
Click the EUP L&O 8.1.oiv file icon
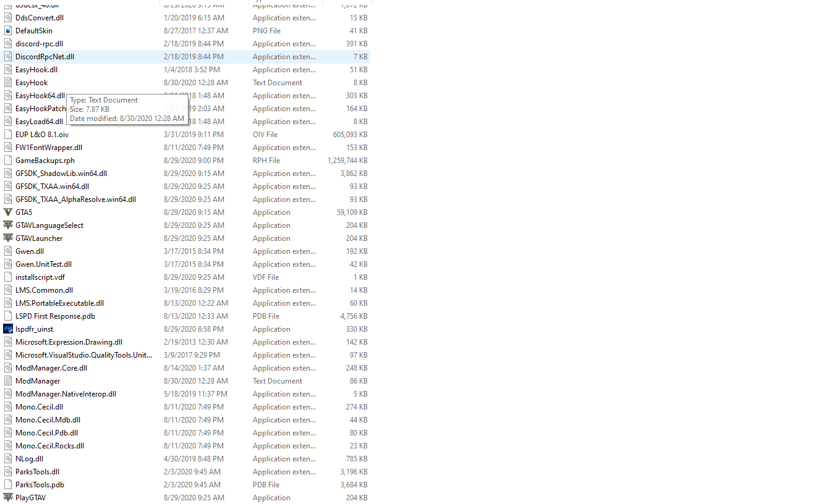point(8,135)
